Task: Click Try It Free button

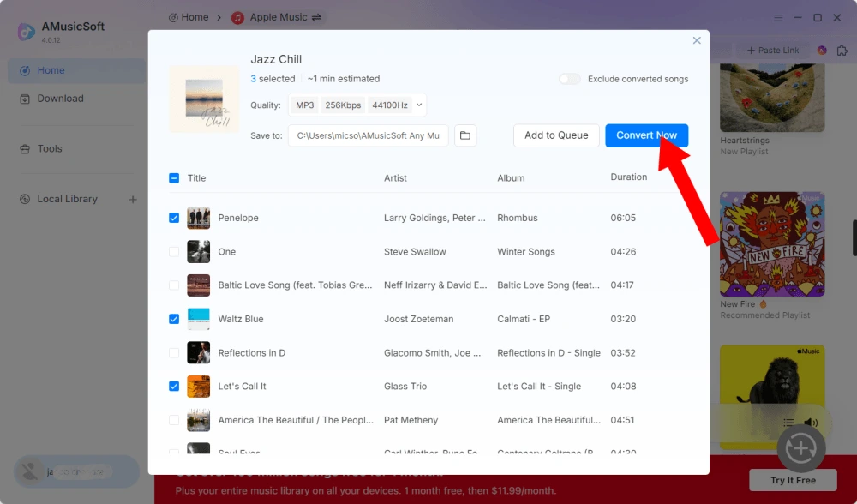Action: [x=793, y=480]
